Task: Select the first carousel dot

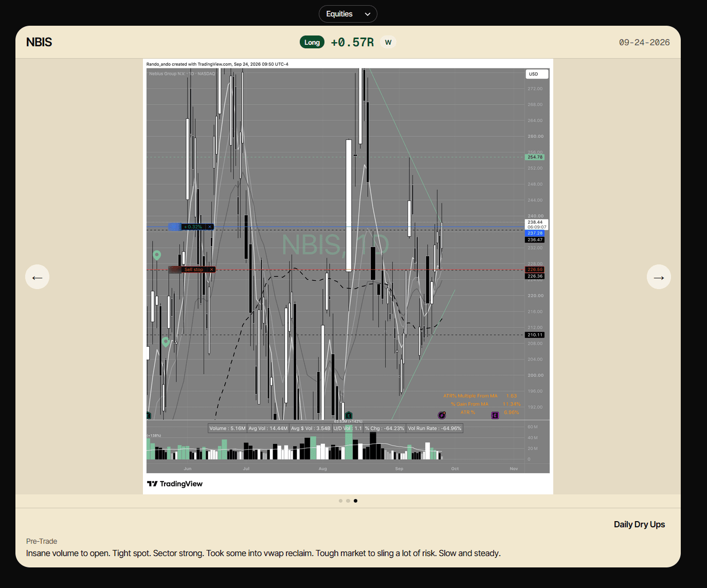Action: tap(340, 501)
